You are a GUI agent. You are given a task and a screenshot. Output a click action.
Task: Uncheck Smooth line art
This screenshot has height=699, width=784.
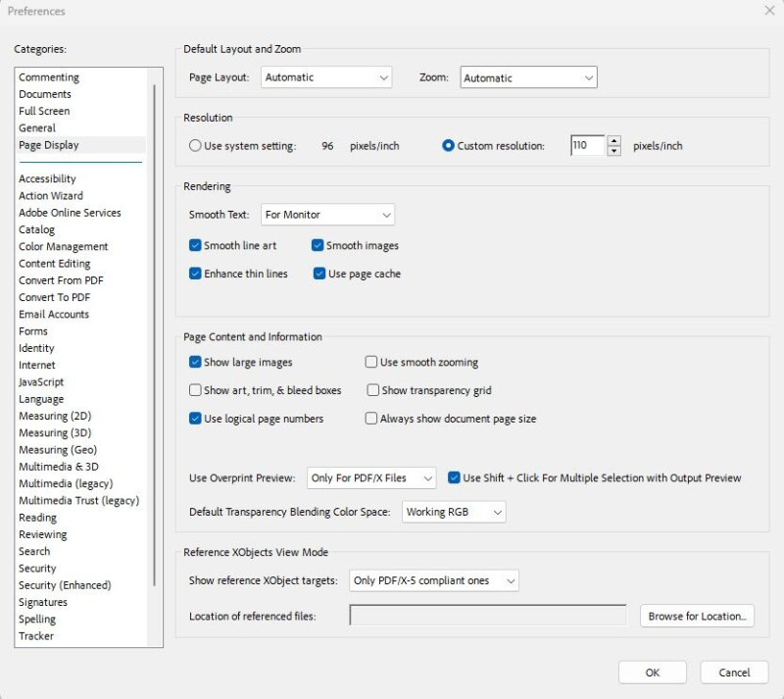[x=195, y=245]
